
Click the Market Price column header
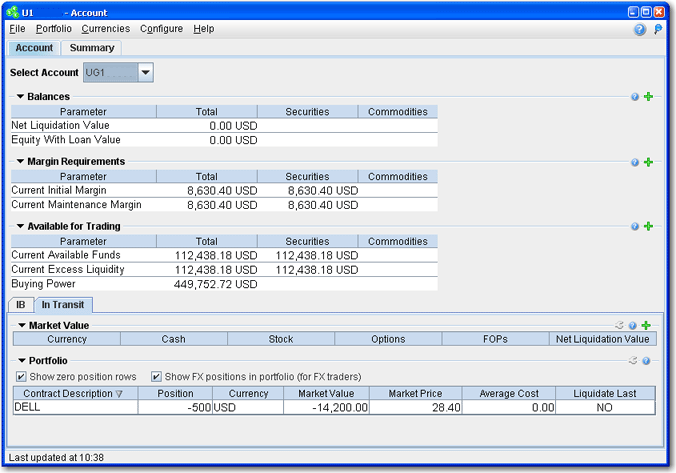(x=415, y=393)
